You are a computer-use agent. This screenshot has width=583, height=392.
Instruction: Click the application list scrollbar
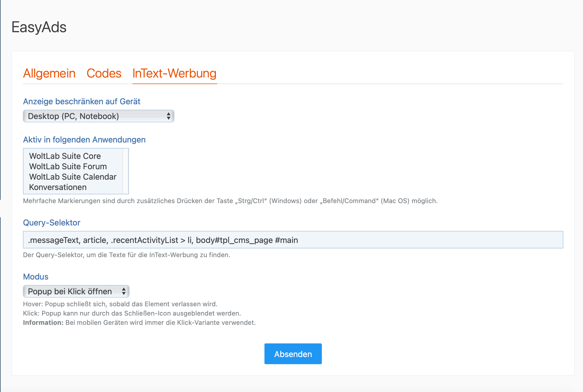126,171
